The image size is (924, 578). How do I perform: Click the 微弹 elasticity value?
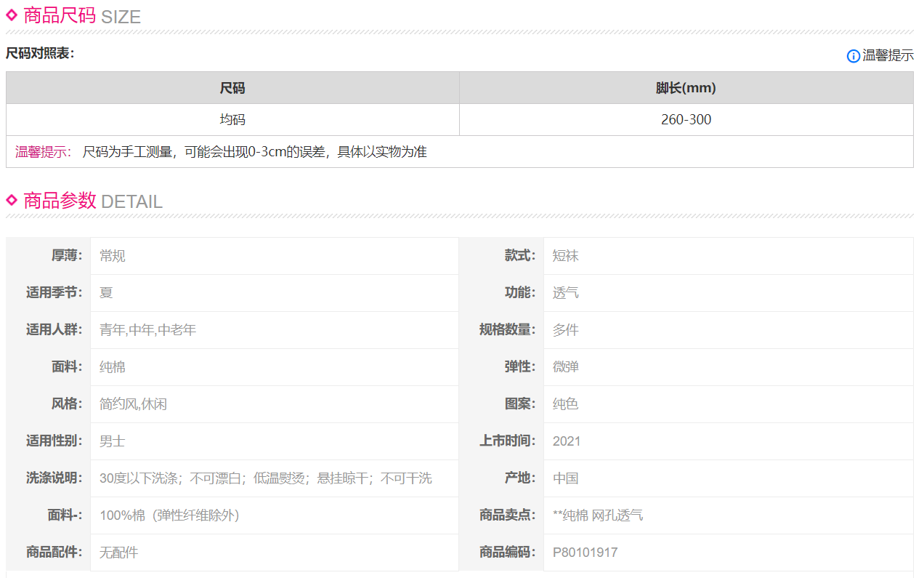click(565, 367)
